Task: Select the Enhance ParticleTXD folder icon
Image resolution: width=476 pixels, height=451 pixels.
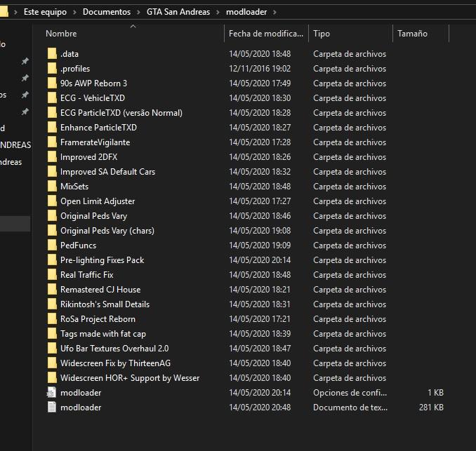Action: (x=52, y=128)
